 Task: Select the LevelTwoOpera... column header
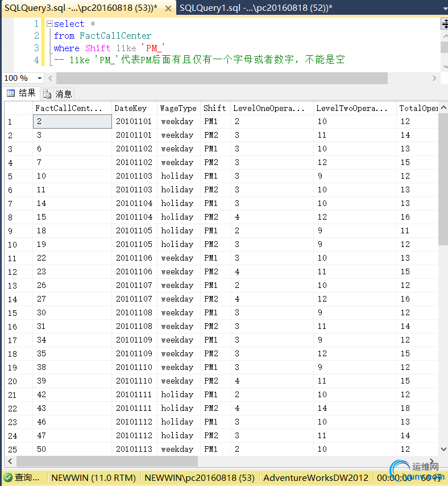pyautogui.click(x=355, y=108)
